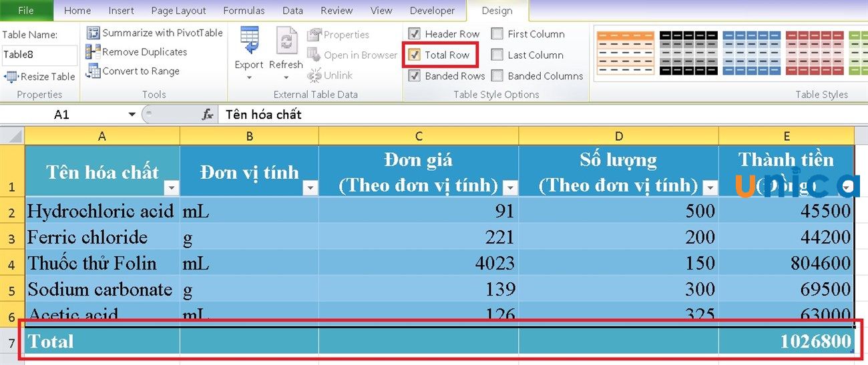Open the Name Box dropdown arrow

click(132, 115)
